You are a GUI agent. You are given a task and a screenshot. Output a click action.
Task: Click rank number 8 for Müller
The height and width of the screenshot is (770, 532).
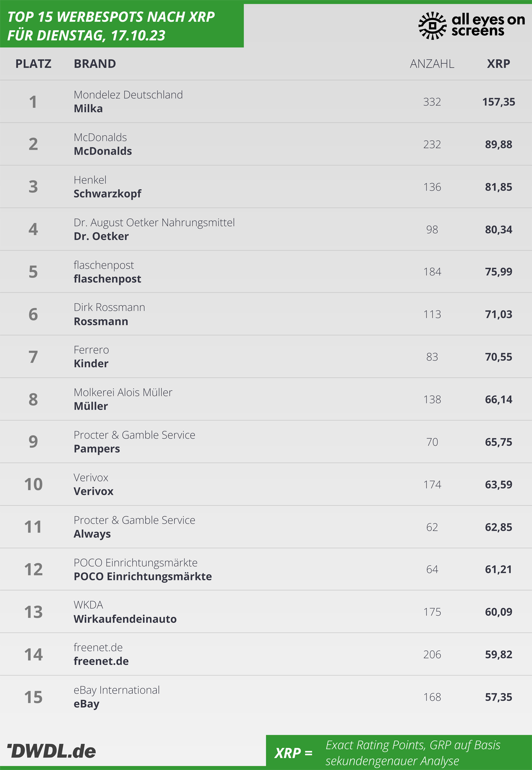click(33, 399)
